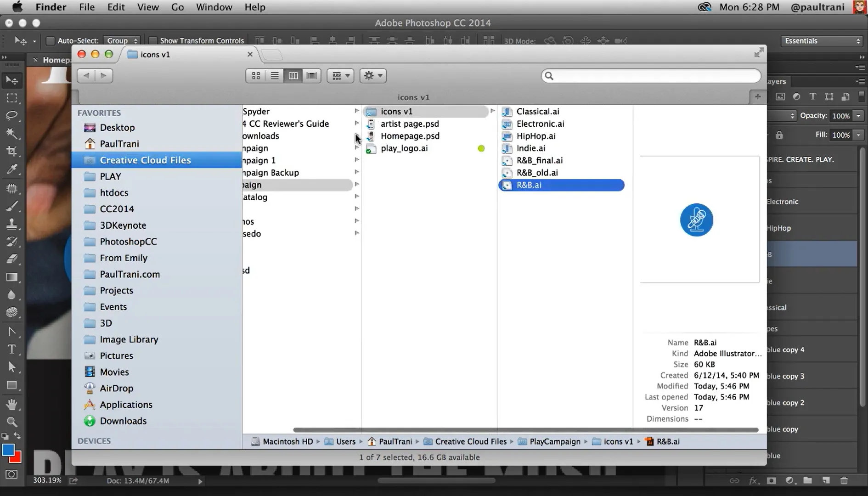Click the blue foreground color swatch

tap(8, 450)
